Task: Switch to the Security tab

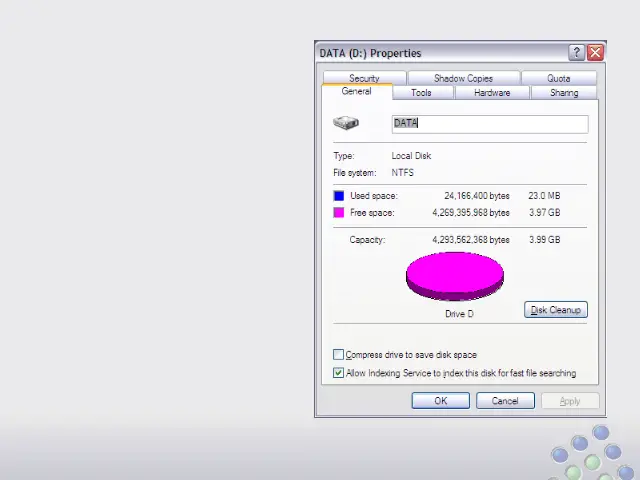Action: [x=364, y=78]
